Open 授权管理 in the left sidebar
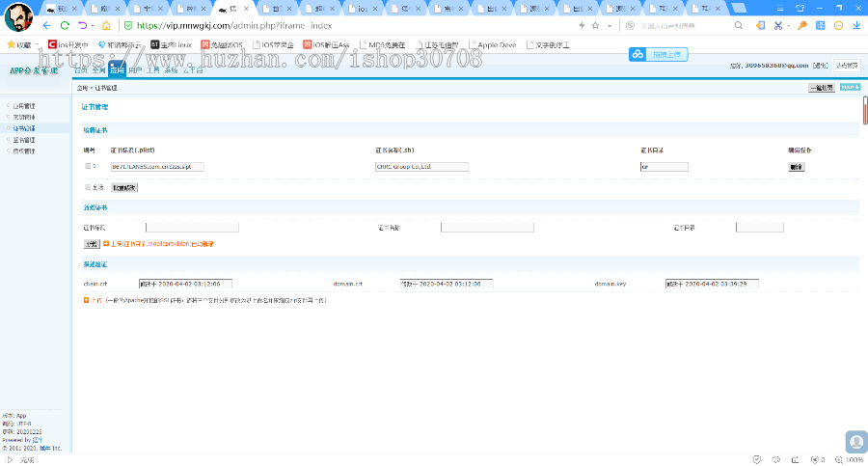 pos(24,151)
